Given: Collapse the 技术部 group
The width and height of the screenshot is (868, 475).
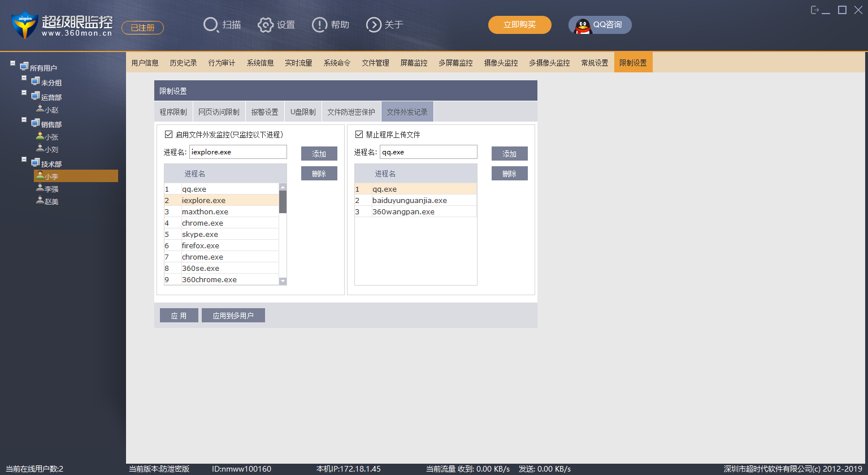Looking at the screenshot, I should coord(24,161).
